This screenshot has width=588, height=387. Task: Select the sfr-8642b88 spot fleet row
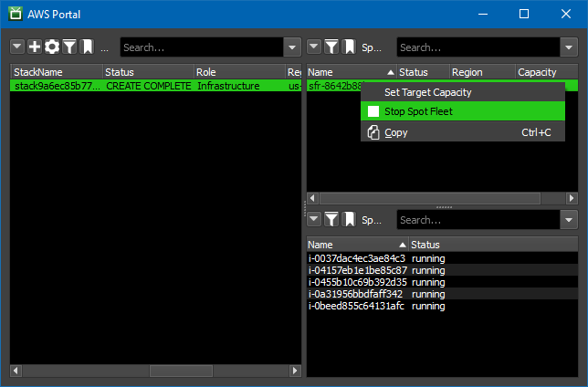click(x=334, y=86)
